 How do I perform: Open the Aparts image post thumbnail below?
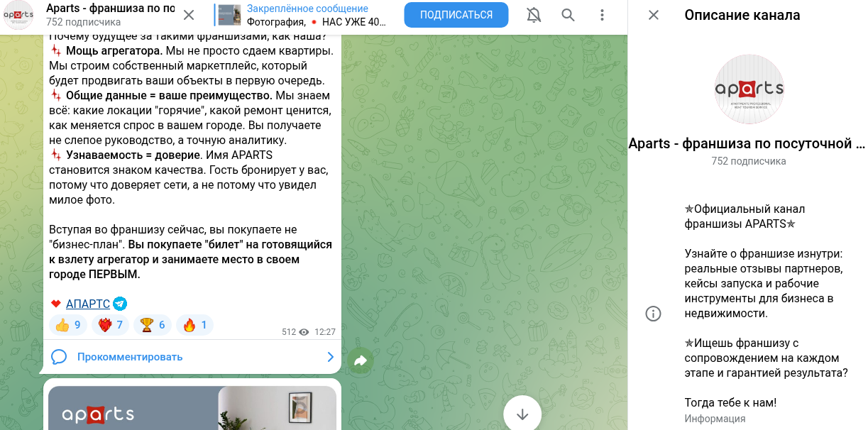(x=192, y=408)
